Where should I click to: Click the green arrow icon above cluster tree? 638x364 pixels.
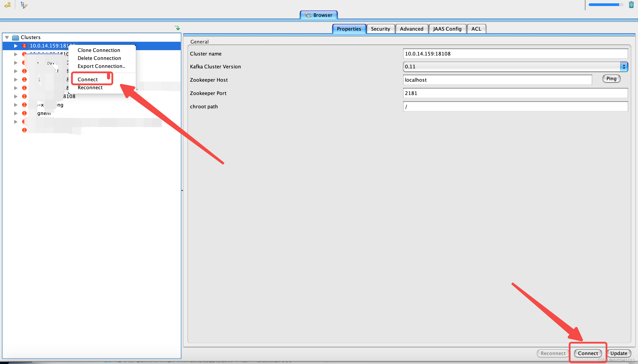point(178,28)
